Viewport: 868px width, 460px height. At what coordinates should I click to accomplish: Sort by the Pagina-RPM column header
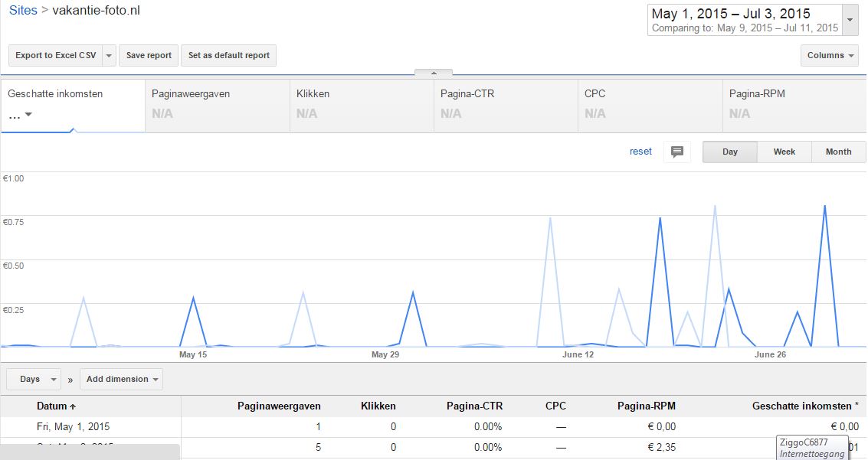click(647, 406)
